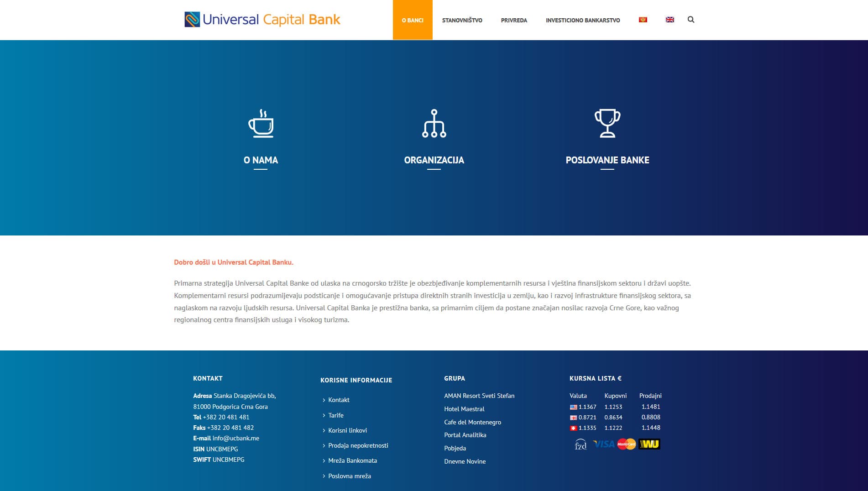Click the USD buying rate 1.1253

(x=613, y=407)
